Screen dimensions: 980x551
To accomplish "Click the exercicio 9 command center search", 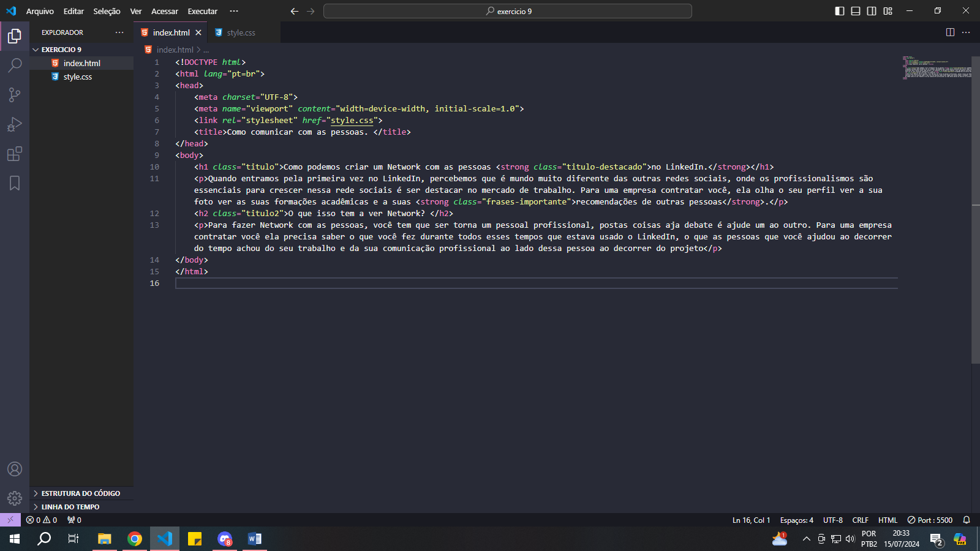I will tap(508, 11).
